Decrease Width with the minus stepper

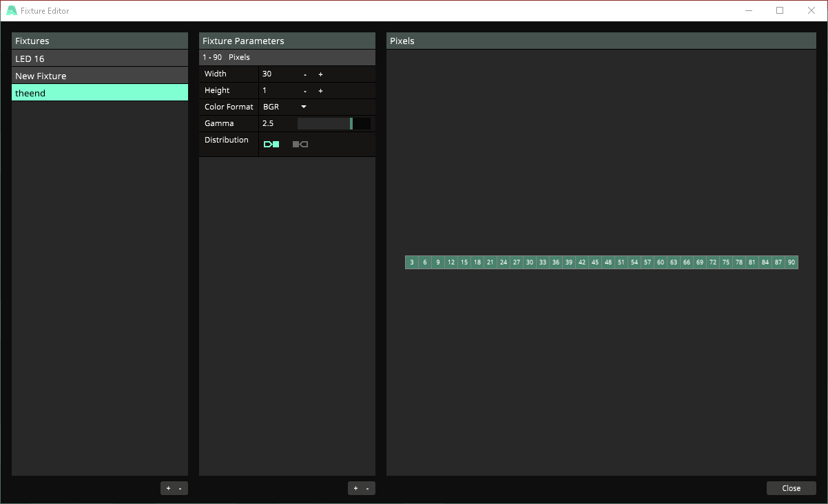click(305, 74)
